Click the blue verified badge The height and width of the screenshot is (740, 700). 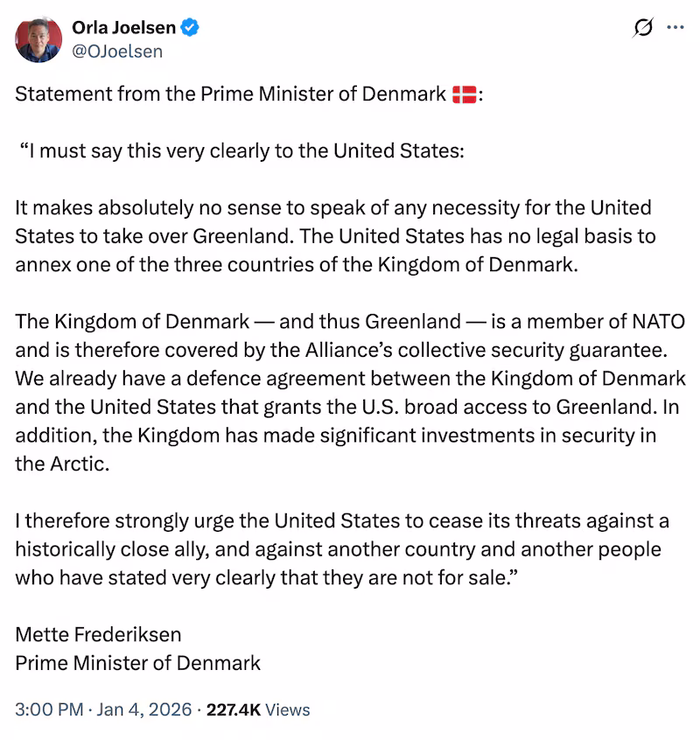191,28
